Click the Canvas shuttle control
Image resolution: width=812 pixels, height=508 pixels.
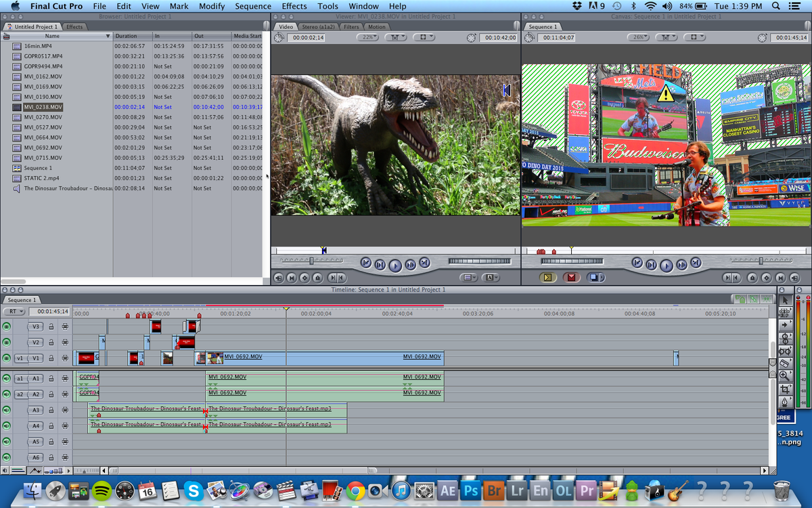(761, 260)
